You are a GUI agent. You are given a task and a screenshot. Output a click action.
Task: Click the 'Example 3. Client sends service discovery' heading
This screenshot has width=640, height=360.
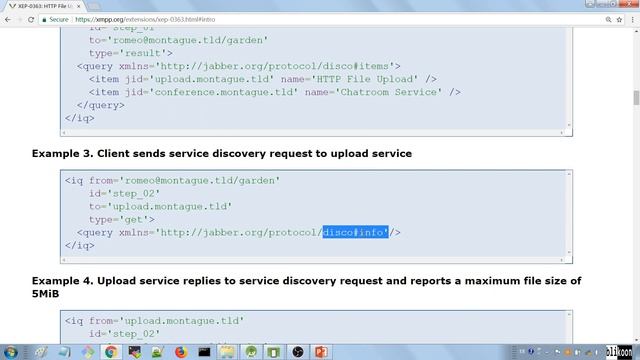pyautogui.click(x=222, y=153)
